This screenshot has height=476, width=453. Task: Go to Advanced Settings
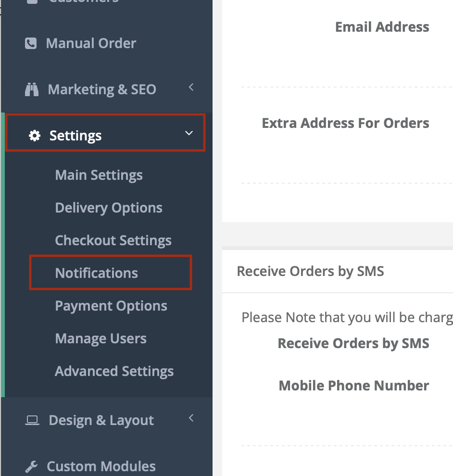(114, 371)
